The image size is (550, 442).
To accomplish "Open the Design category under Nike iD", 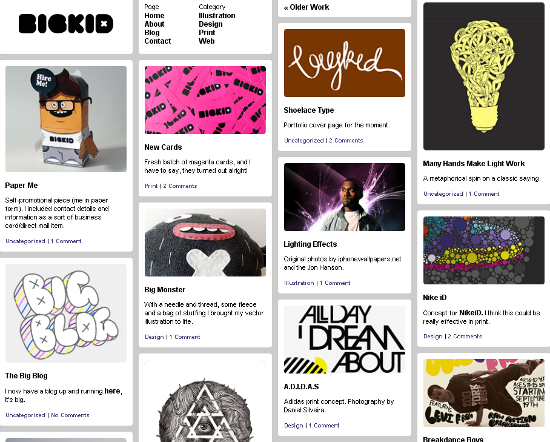I will click(432, 336).
